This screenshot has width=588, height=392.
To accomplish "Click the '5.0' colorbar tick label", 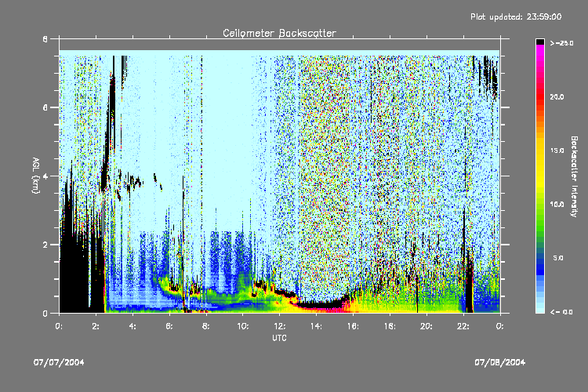I will (x=558, y=258).
